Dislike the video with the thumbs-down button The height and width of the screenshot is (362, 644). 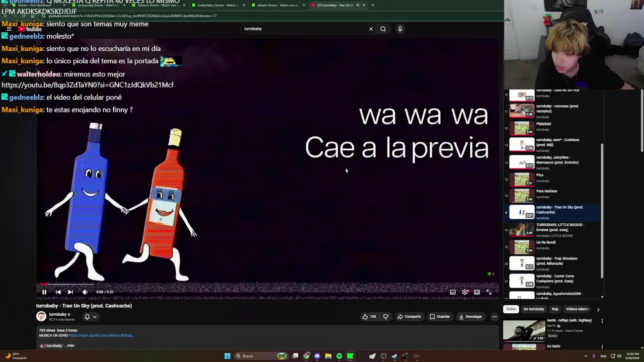point(386,317)
